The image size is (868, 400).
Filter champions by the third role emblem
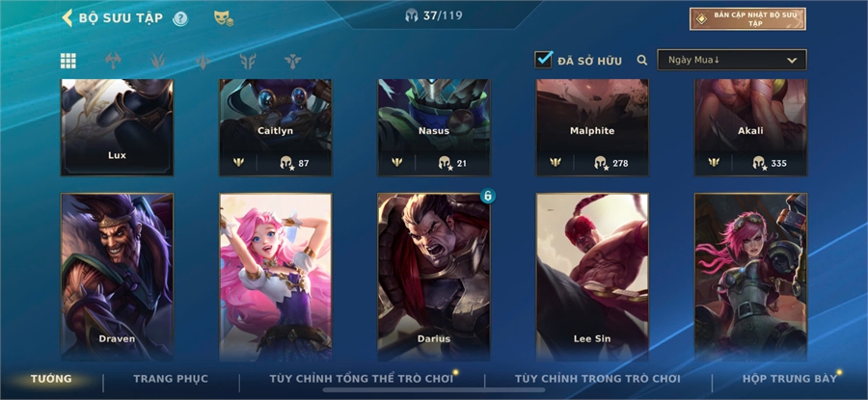click(x=203, y=61)
